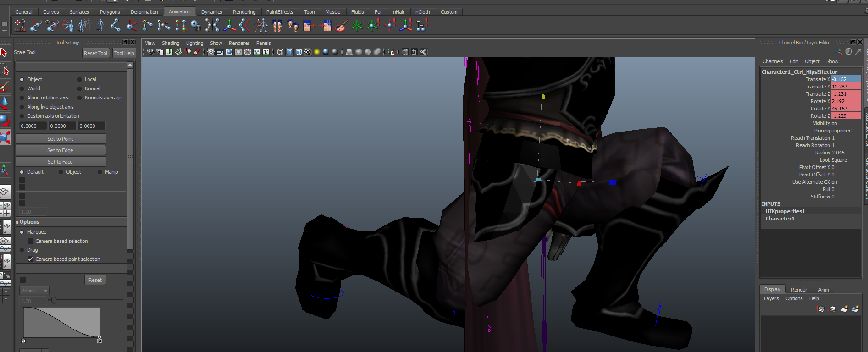Select the World axis radio button
This screenshot has width=868, height=352.
click(22, 88)
